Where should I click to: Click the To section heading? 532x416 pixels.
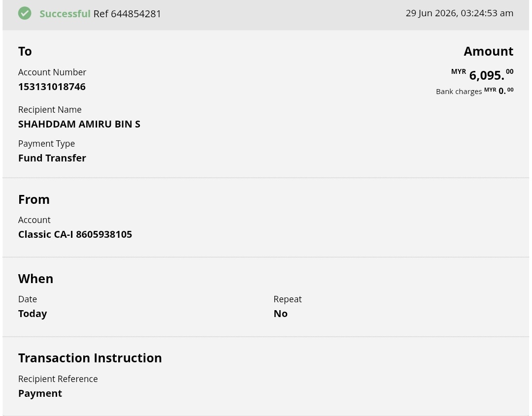(x=25, y=51)
